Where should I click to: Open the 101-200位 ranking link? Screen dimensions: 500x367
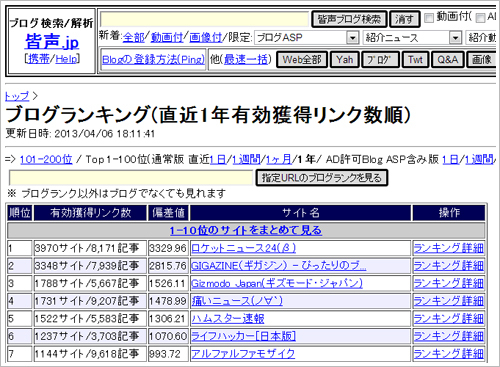coord(46,159)
